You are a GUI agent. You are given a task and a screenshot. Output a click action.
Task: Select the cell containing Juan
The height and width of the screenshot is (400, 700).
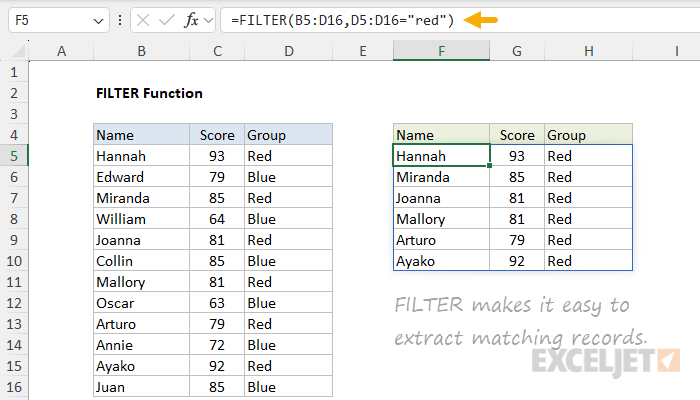click(142, 387)
